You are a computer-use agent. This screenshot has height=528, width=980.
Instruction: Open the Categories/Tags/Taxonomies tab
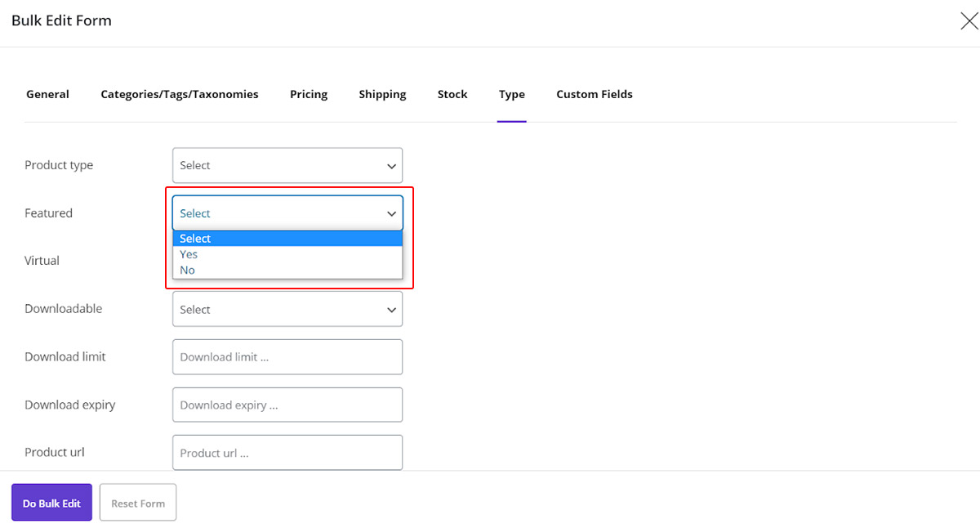coord(179,94)
